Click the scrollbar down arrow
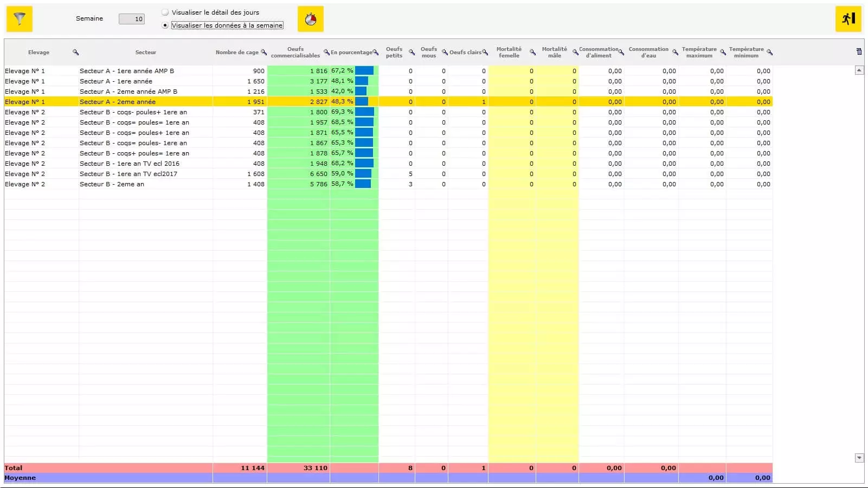Screen dimensions: 868x488 click(x=859, y=458)
